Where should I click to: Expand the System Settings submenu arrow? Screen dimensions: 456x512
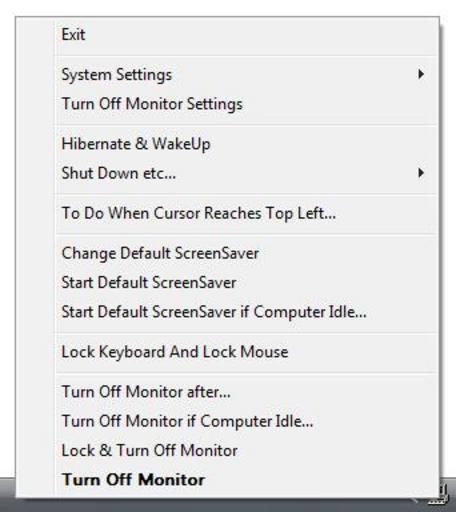421,74
